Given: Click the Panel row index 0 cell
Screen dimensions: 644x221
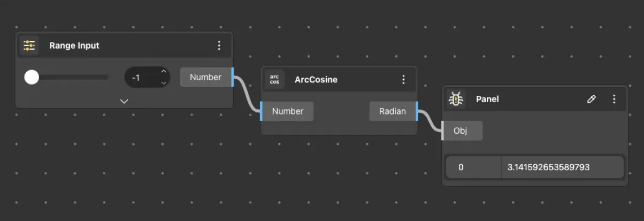Looking at the screenshot, I should click(x=473, y=167).
